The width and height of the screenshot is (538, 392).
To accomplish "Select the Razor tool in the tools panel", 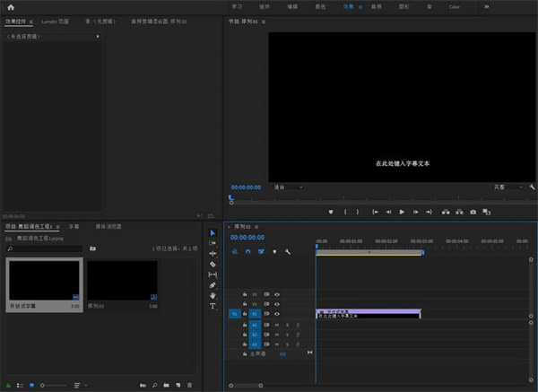I will pos(213,265).
